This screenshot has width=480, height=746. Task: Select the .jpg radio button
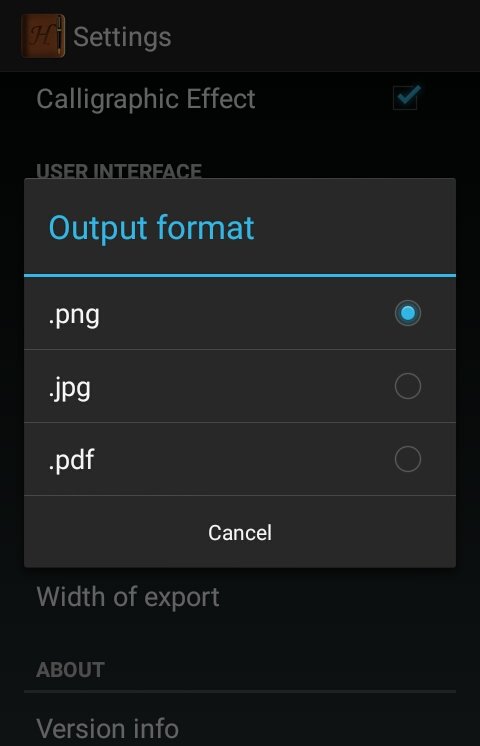point(408,386)
